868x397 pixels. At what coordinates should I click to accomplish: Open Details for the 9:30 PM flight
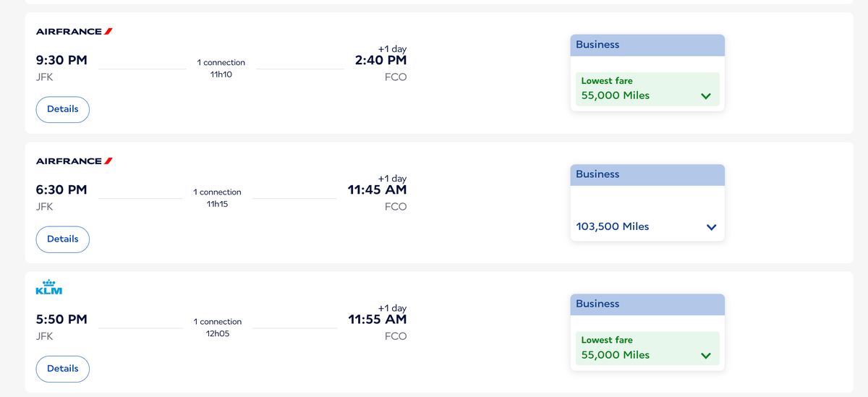point(63,109)
